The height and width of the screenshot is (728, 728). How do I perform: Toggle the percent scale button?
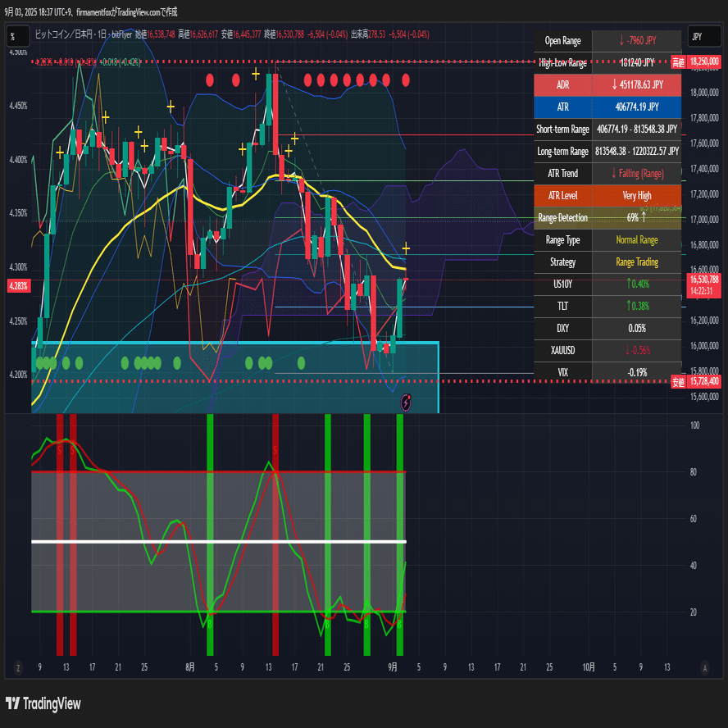tap(18, 37)
